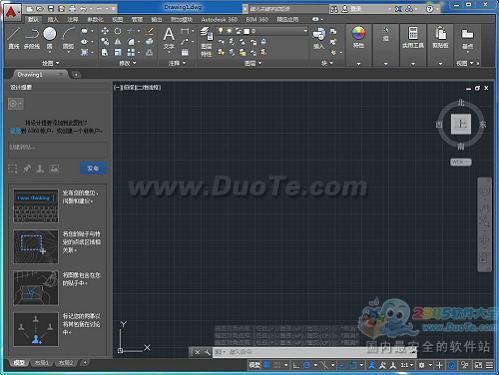This screenshot has width=499, height=375.
Task: Click the Stretch tool in Modify panel
Action: [x=105, y=52]
